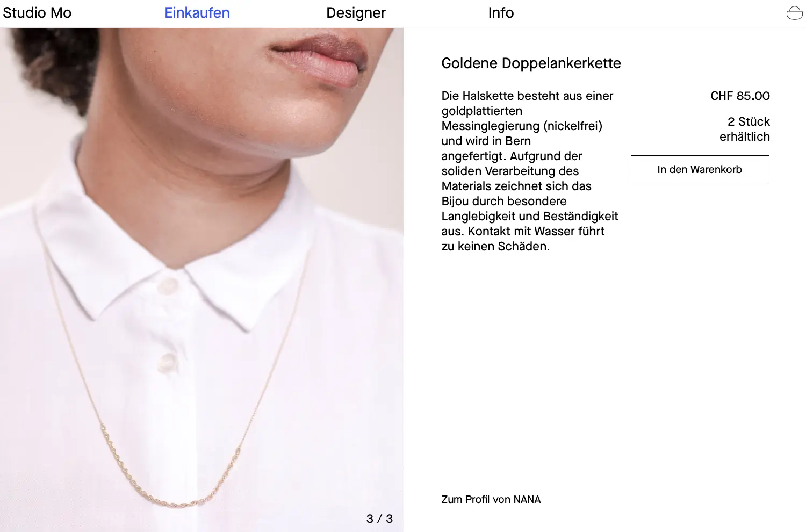Click the 2 Stück erhältlich availability text
This screenshot has height=532, width=806.
tap(745, 129)
